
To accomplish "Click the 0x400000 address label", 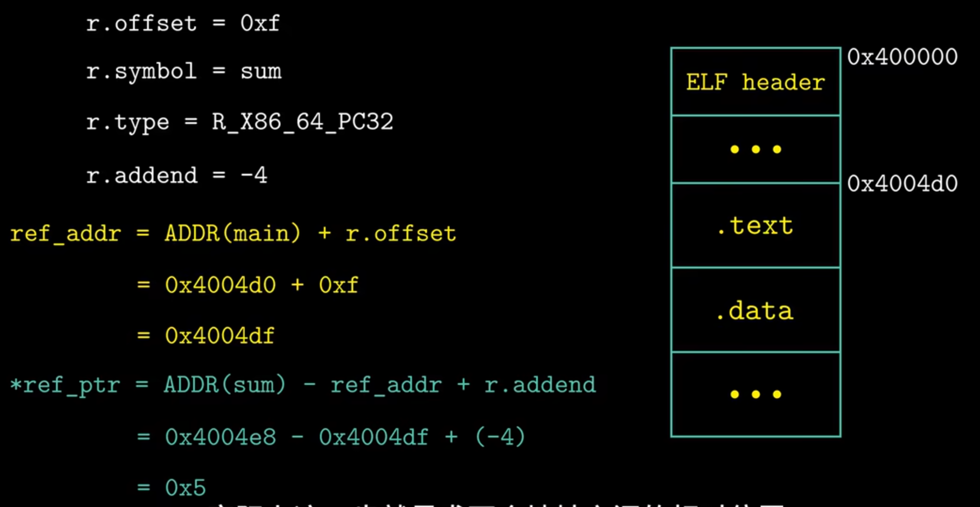I will click(902, 57).
